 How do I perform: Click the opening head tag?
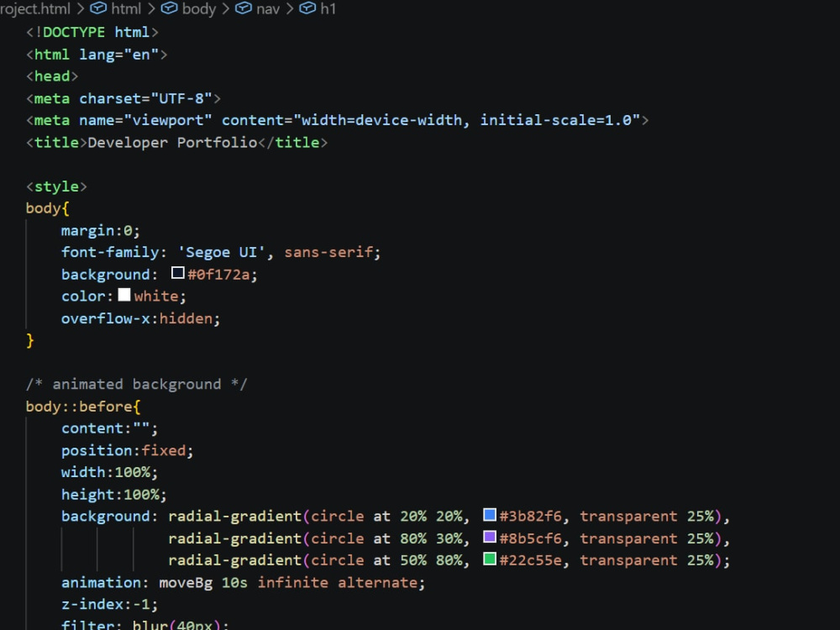point(52,76)
